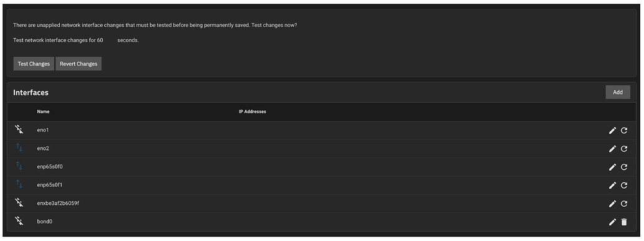The width and height of the screenshot is (644, 241).
Task: Edit the eno1 interface with pencil icon
Action: click(612, 131)
